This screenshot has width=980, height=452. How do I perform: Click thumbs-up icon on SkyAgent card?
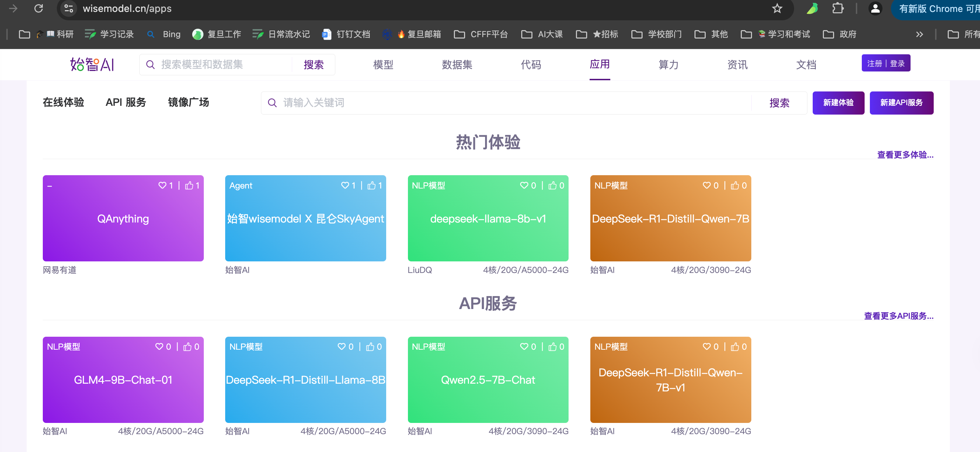tap(371, 185)
